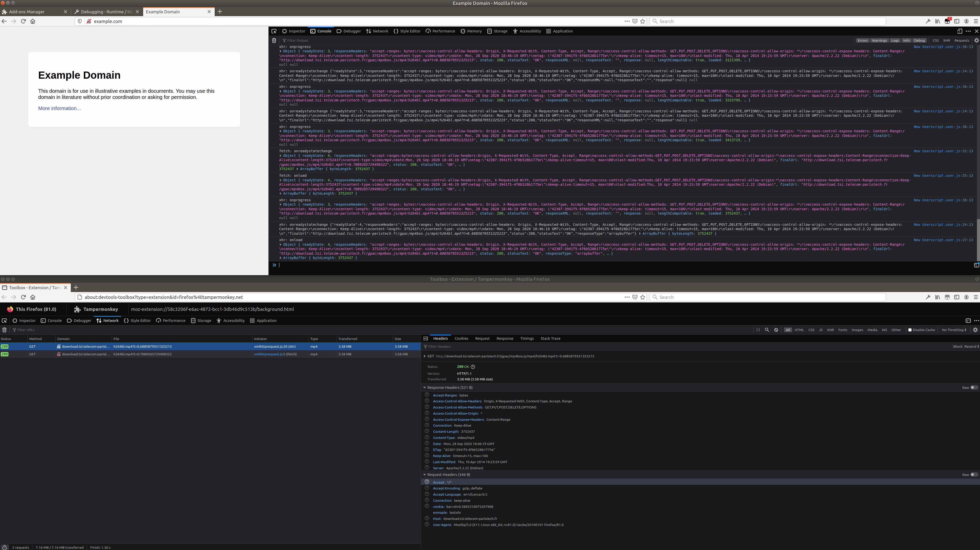The height and width of the screenshot is (550, 980).
Task: Open network search with the magnifier icon
Action: (767, 330)
